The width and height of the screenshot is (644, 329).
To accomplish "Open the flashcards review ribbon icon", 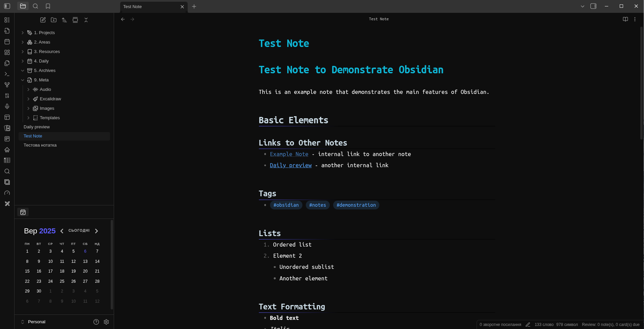I will (7, 128).
